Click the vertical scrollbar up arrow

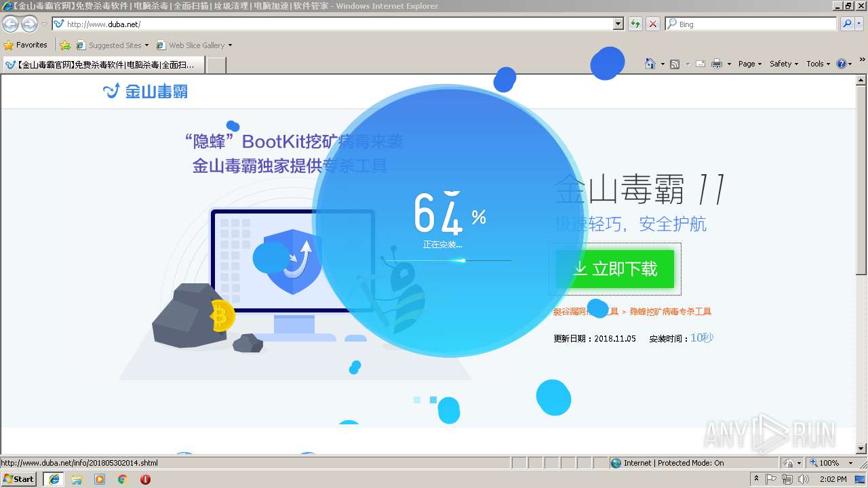pyautogui.click(x=862, y=80)
